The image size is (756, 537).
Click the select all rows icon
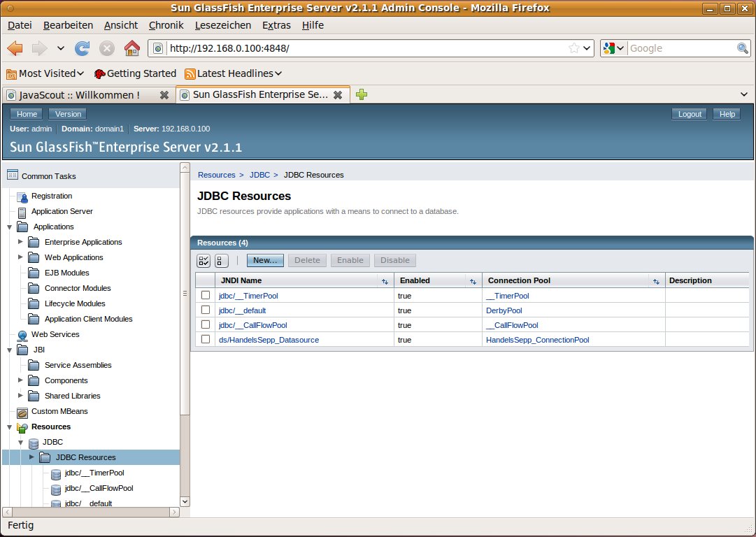click(204, 260)
